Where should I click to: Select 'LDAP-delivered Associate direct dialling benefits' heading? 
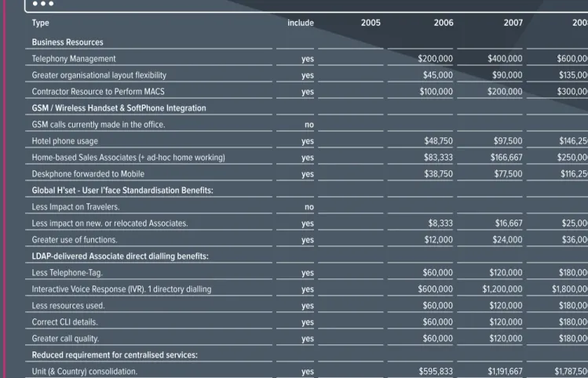pos(120,256)
